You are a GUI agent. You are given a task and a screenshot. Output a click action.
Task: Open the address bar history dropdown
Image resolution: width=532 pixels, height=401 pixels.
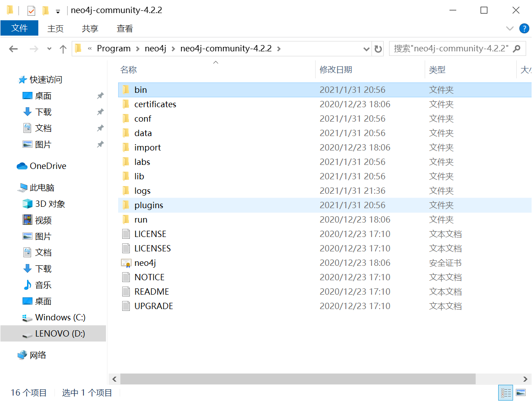(x=366, y=49)
